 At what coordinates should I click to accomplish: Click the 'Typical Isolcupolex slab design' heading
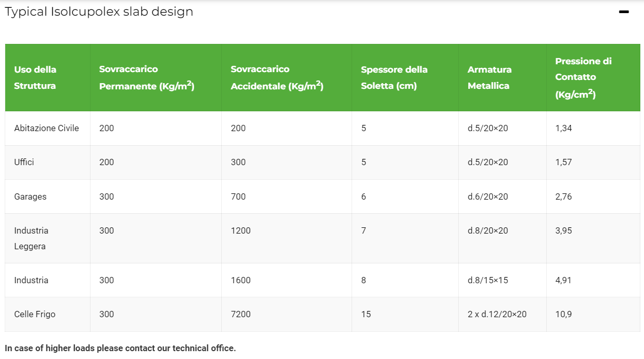(99, 11)
